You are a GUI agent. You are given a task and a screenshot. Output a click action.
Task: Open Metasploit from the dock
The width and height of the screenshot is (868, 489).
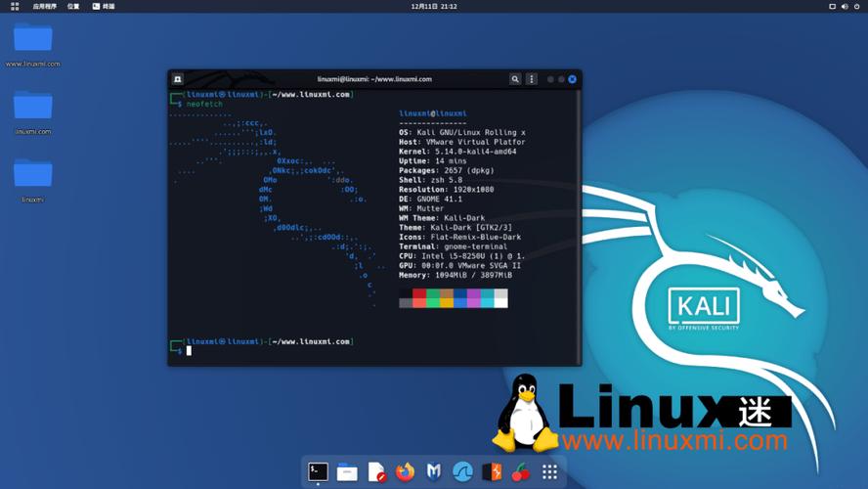(x=434, y=471)
